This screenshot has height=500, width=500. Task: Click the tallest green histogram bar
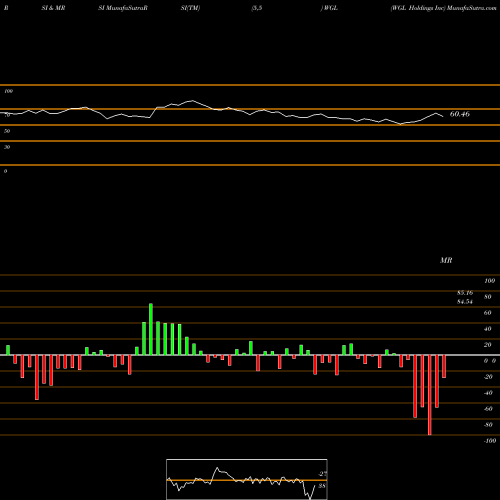click(151, 329)
